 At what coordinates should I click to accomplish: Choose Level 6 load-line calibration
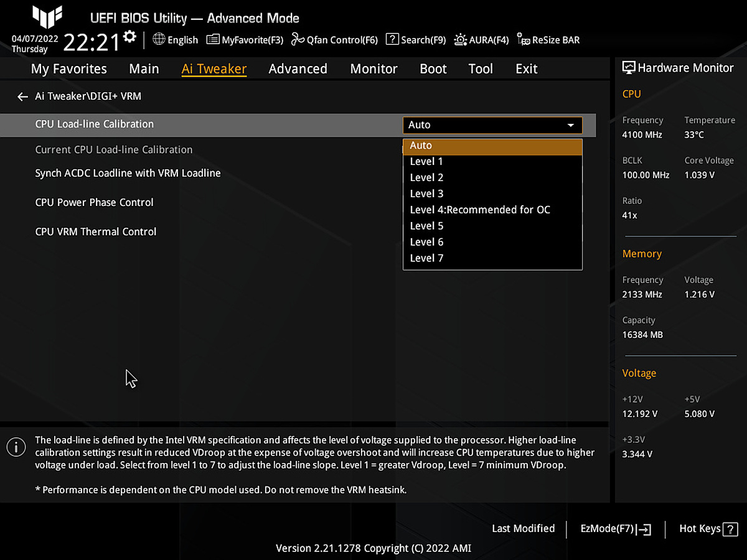tap(492, 243)
